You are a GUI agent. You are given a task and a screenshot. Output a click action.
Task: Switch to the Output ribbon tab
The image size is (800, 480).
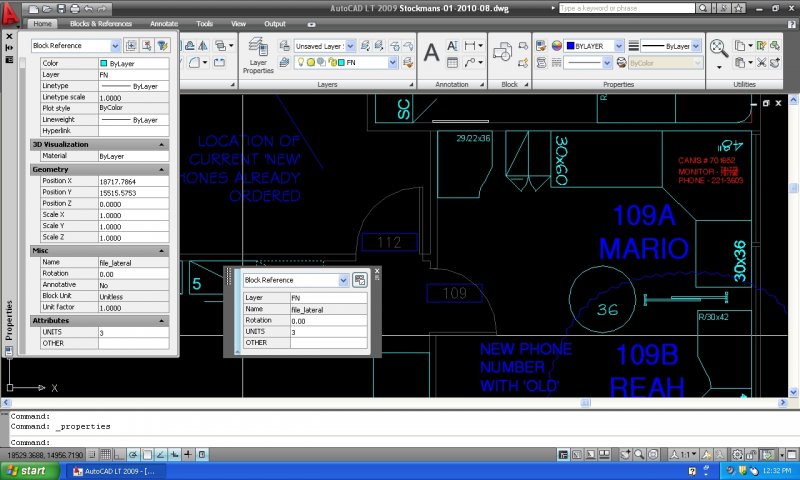click(274, 23)
